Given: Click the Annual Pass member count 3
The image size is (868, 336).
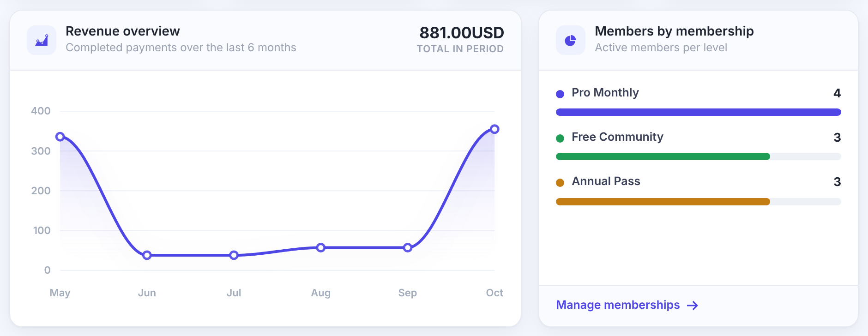Looking at the screenshot, I should pyautogui.click(x=837, y=182).
